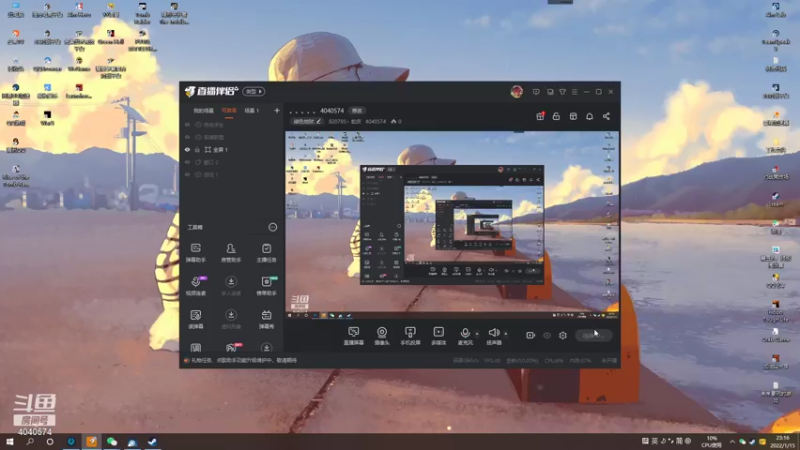
Task: Open the 榜单助手 tool with NEW badge
Action: coord(266,286)
